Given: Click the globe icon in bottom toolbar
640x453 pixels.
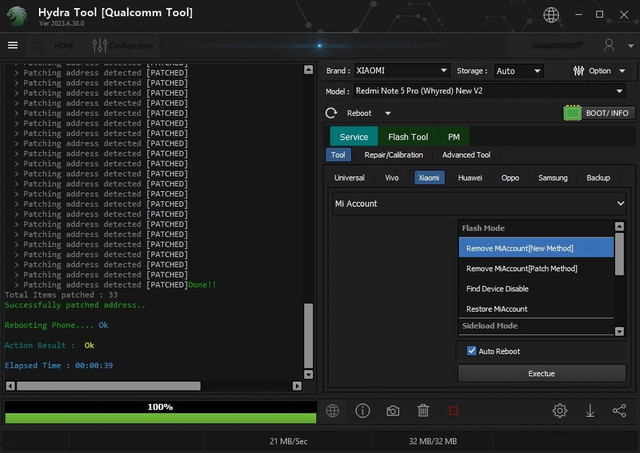Looking at the screenshot, I should [333, 411].
